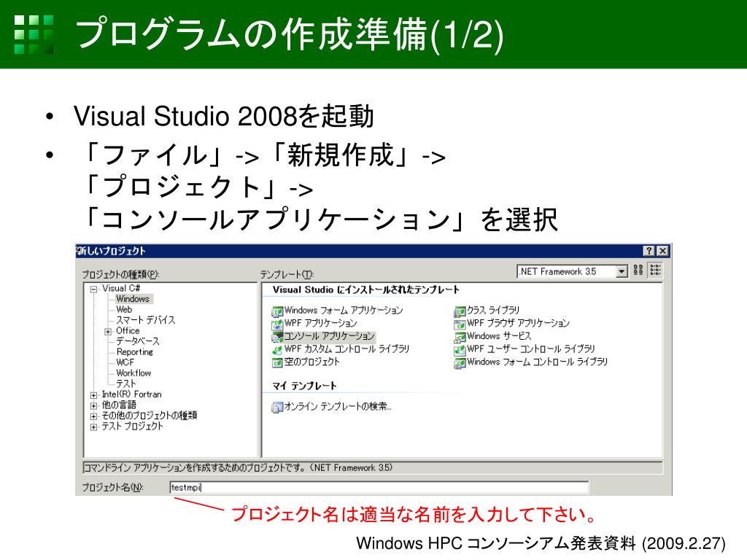Select データベース project type

coord(138,341)
